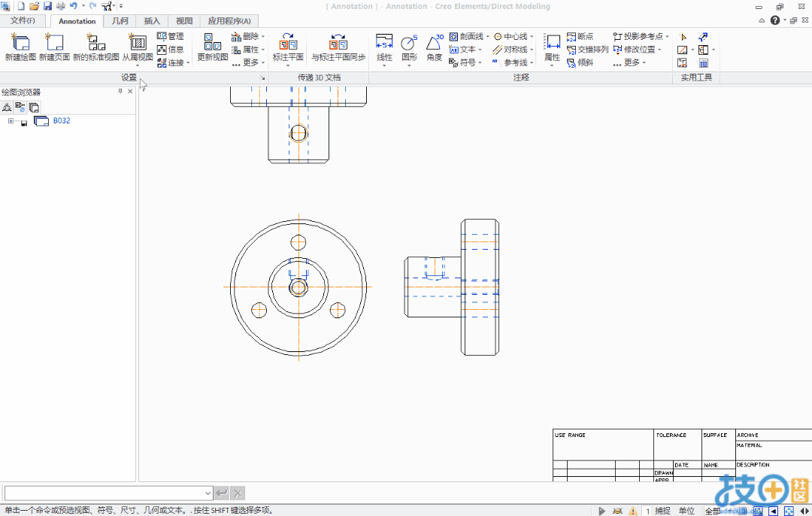The width and height of the screenshot is (812, 516).
Task: Click the Breakpoint (断点) tool
Action: tap(580, 36)
